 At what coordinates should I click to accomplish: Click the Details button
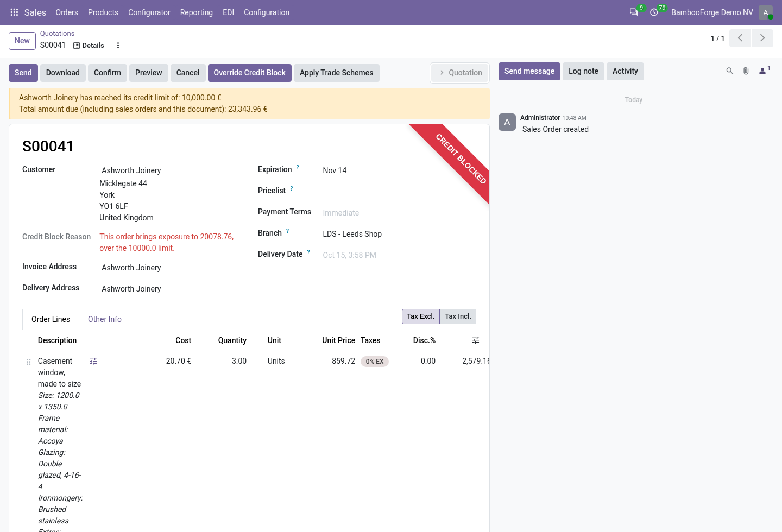(x=89, y=46)
